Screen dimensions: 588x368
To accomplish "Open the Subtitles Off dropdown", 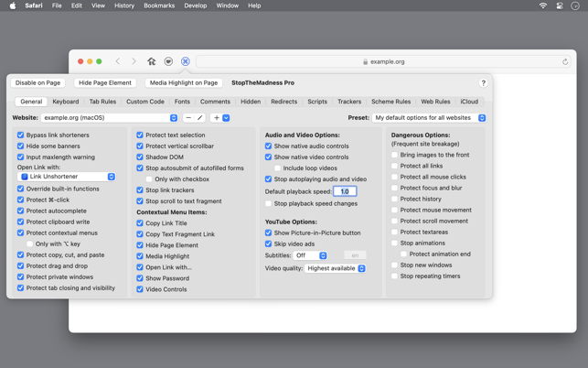I will pyautogui.click(x=310, y=255).
